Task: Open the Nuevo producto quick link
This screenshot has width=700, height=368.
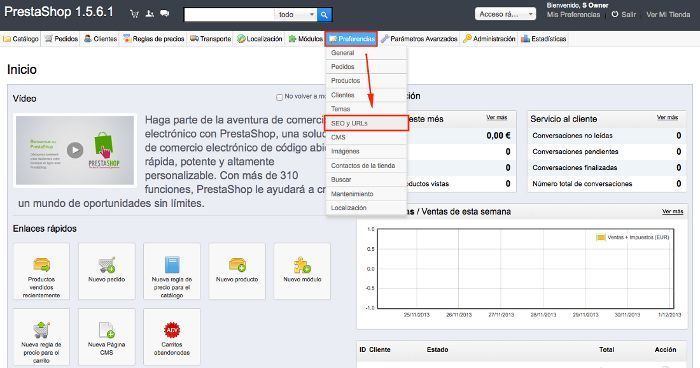Action: tap(237, 271)
